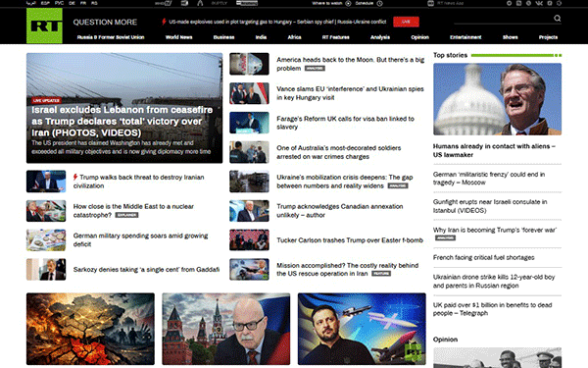The width and height of the screenshot is (588, 368).
Task: Click thumbnail beside America heads back to Moon
Action: tap(249, 64)
